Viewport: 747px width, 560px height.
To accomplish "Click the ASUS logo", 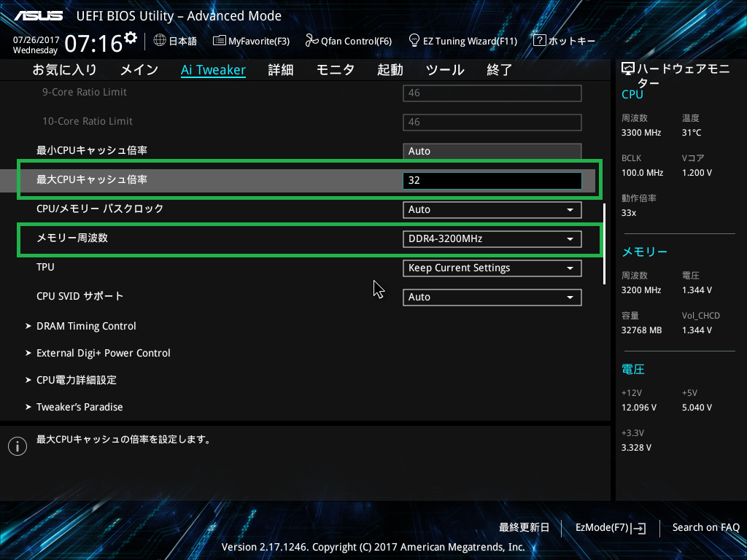I will (x=38, y=16).
